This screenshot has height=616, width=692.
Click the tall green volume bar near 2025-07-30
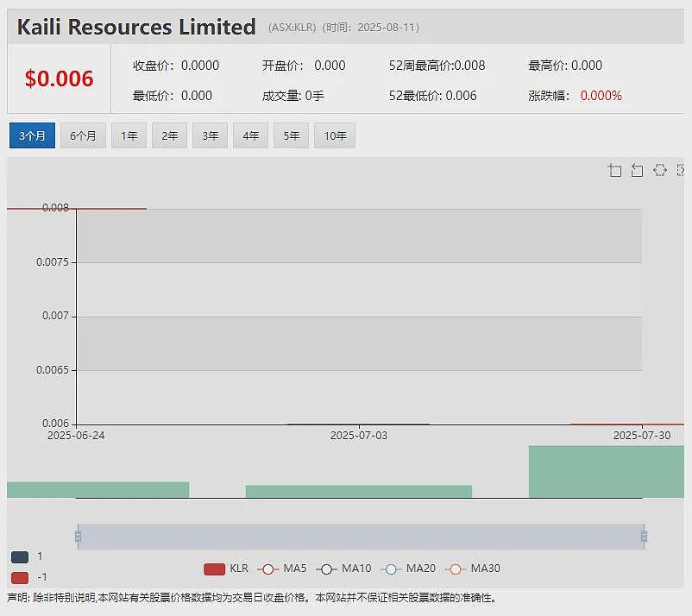point(607,472)
